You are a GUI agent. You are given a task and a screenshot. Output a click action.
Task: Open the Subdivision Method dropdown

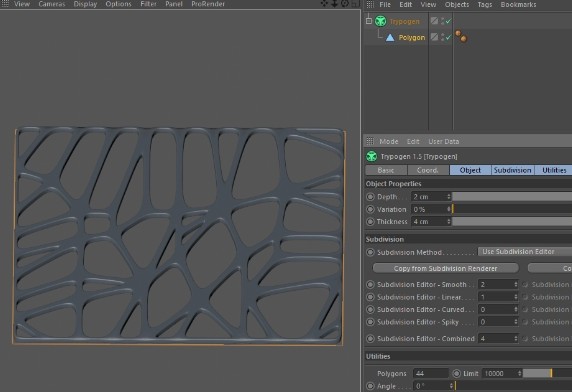(x=525, y=252)
